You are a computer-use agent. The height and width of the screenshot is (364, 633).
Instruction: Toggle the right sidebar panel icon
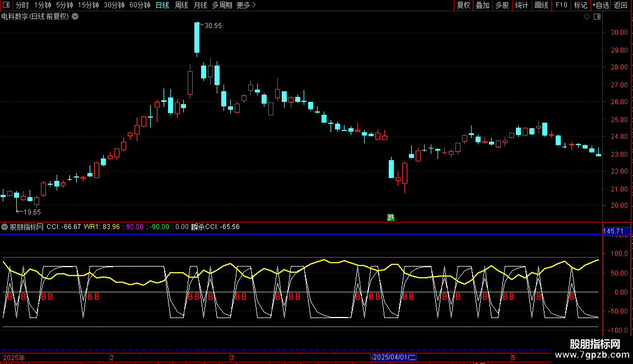[x=598, y=17]
